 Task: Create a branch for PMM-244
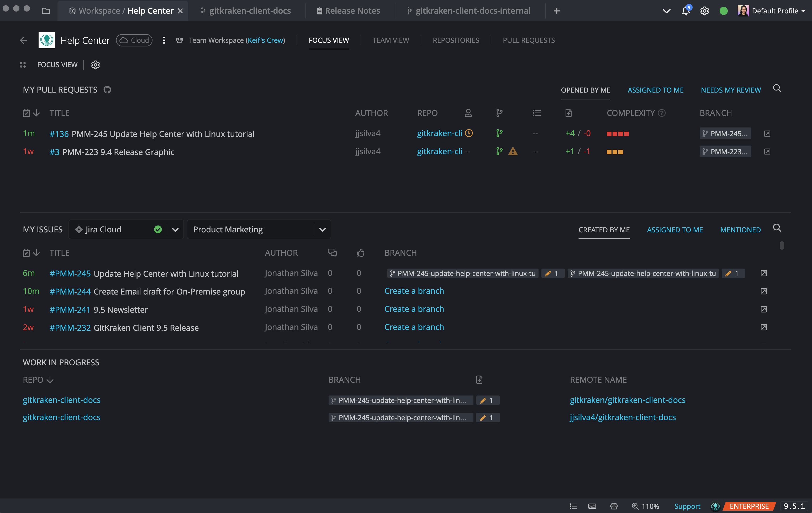click(x=414, y=291)
